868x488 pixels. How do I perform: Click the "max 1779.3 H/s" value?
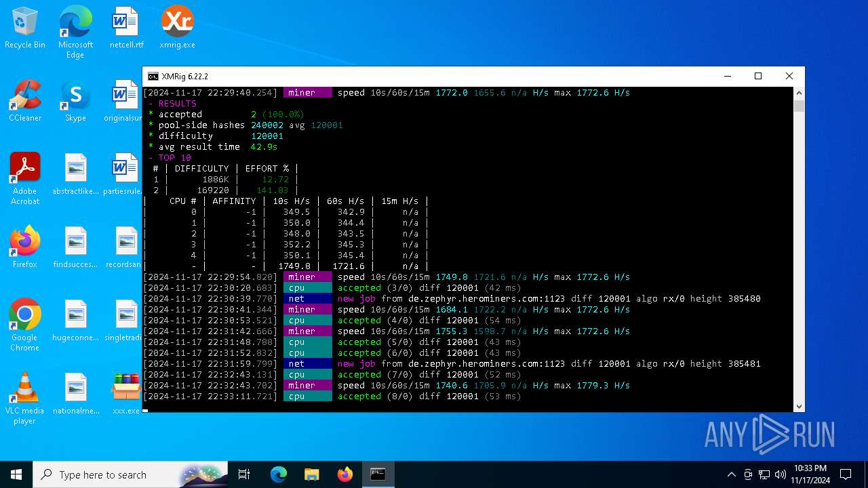point(592,386)
